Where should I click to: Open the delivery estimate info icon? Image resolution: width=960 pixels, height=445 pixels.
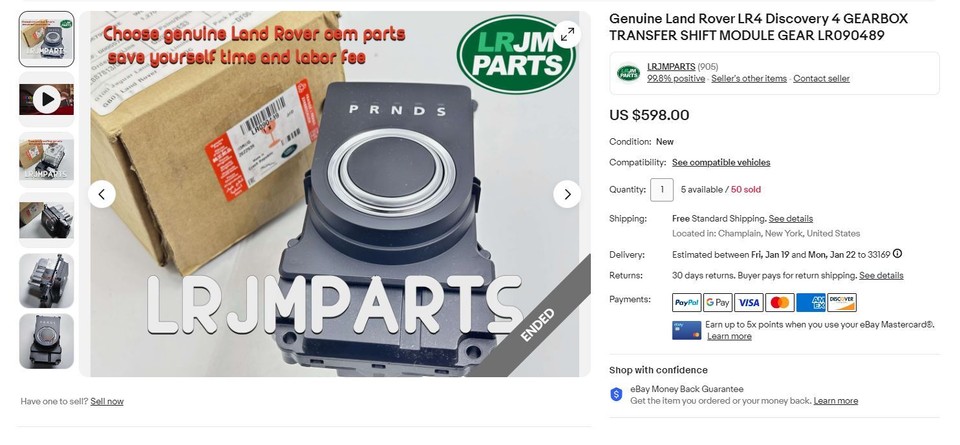[897, 253]
